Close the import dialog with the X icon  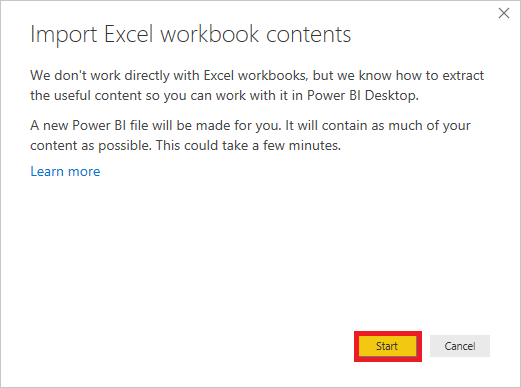(x=504, y=13)
